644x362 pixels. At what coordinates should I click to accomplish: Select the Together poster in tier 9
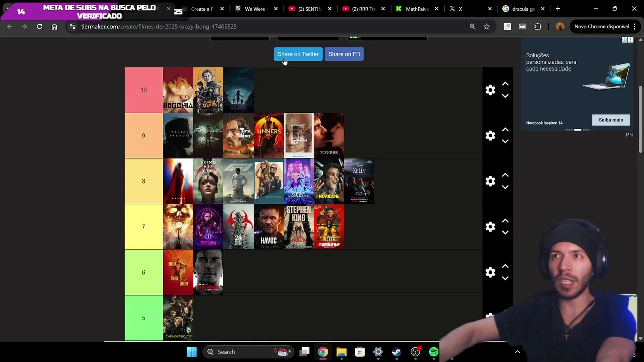329,136
